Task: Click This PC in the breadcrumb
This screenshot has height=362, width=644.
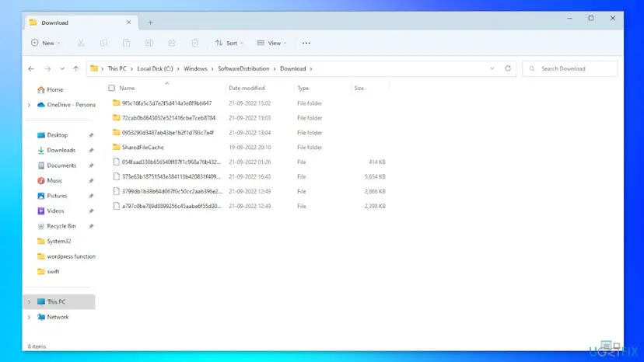Action: [x=117, y=68]
